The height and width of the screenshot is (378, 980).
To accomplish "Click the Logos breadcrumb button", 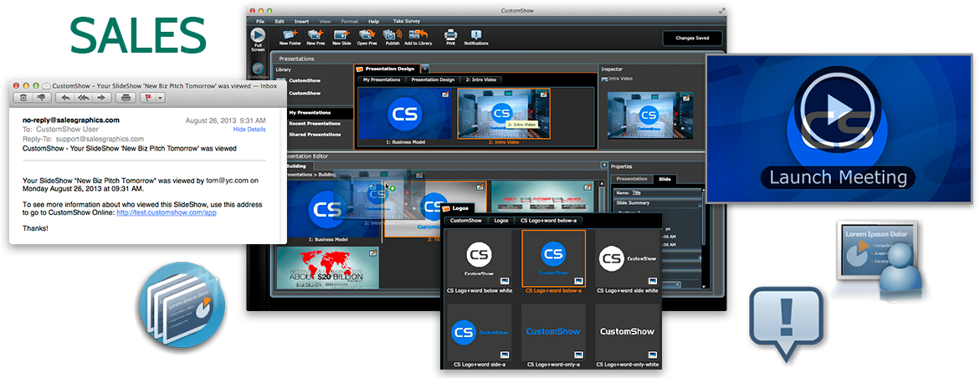I will (501, 221).
